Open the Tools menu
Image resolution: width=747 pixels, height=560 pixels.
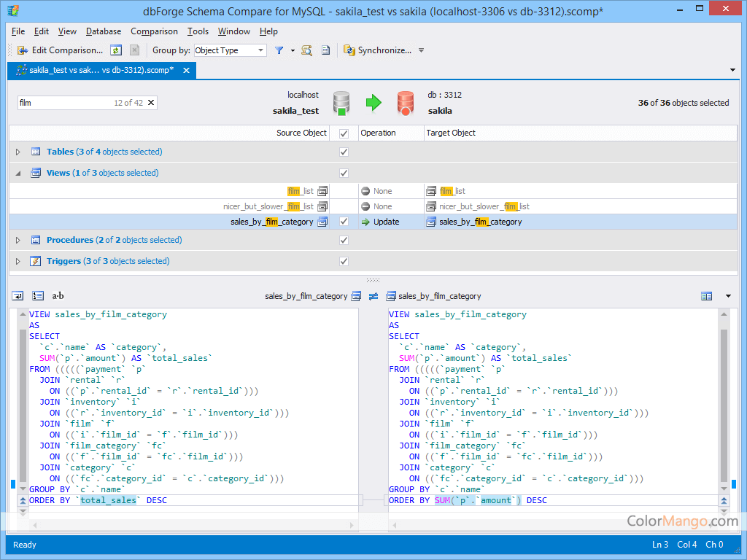click(x=198, y=31)
